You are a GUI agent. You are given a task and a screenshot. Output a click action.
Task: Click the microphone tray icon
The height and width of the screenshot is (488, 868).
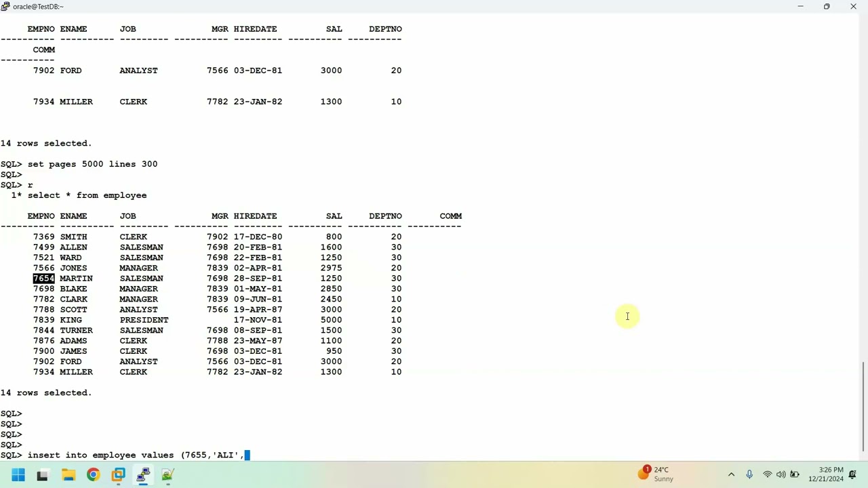click(x=749, y=474)
